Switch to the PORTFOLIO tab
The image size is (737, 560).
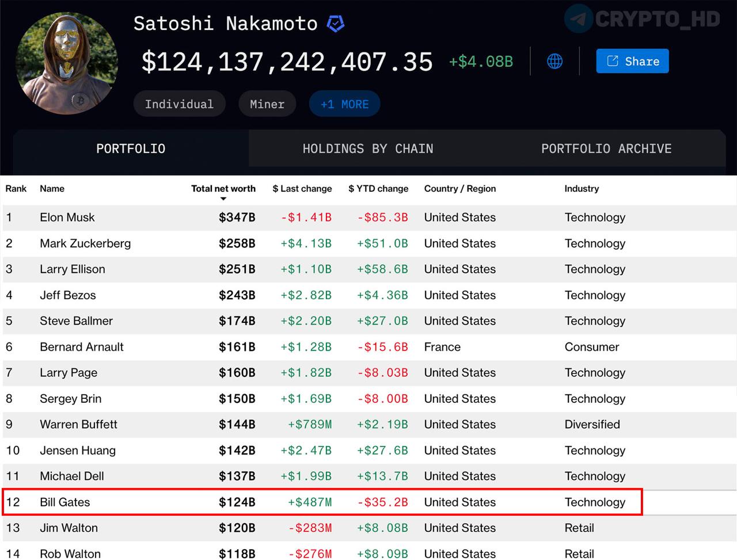(x=131, y=148)
